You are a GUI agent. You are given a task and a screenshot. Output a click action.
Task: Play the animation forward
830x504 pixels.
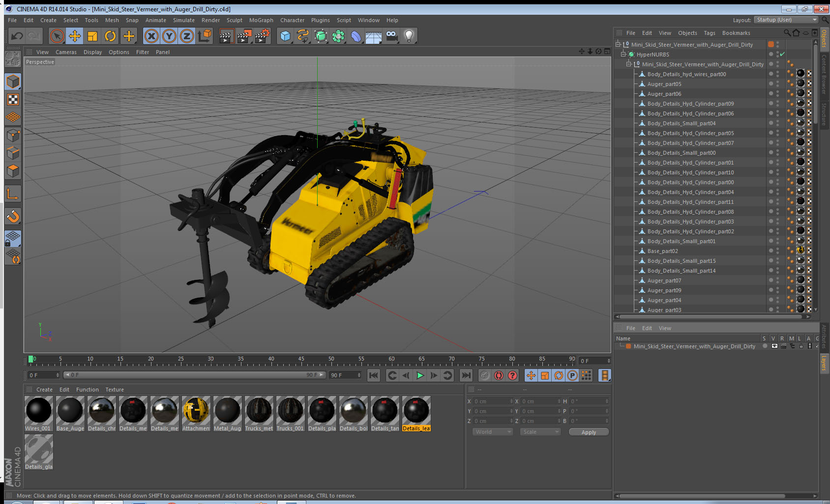pyautogui.click(x=420, y=375)
